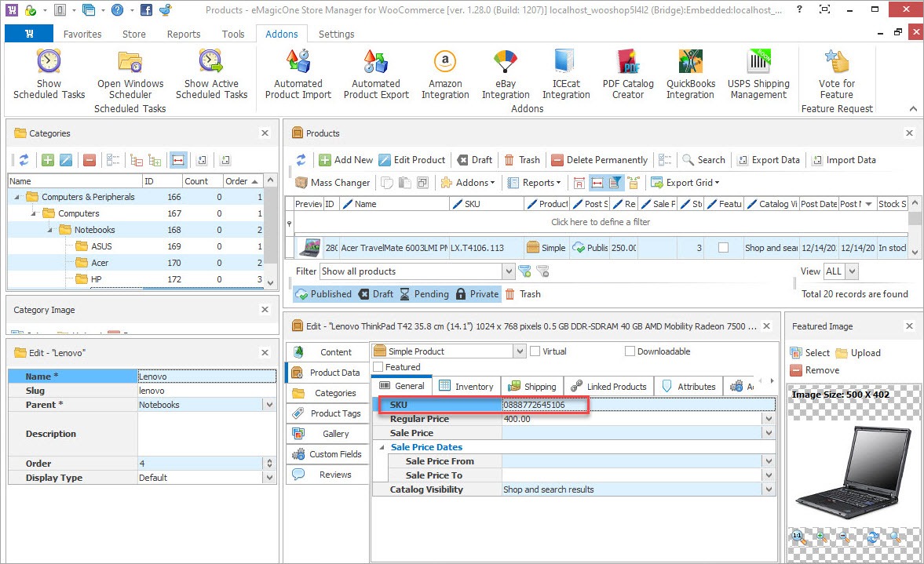Open Parent Notebooks dropdown
The width and height of the screenshot is (924, 564).
click(269, 405)
